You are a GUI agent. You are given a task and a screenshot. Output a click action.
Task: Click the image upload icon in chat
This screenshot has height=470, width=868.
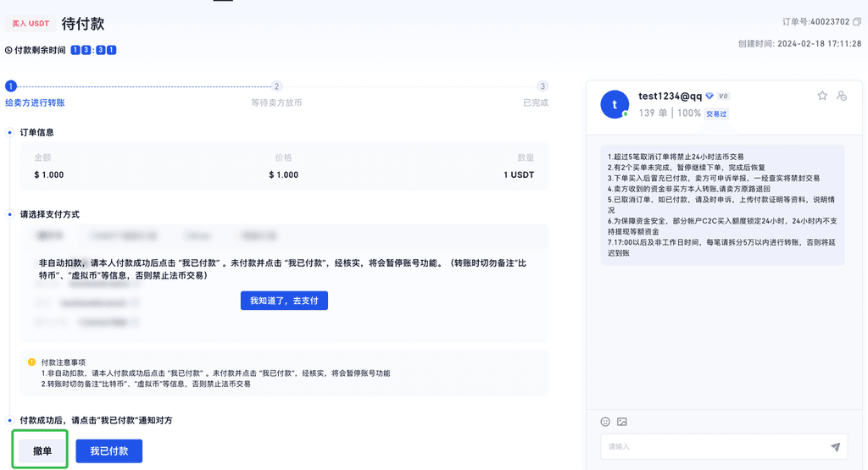(622, 422)
